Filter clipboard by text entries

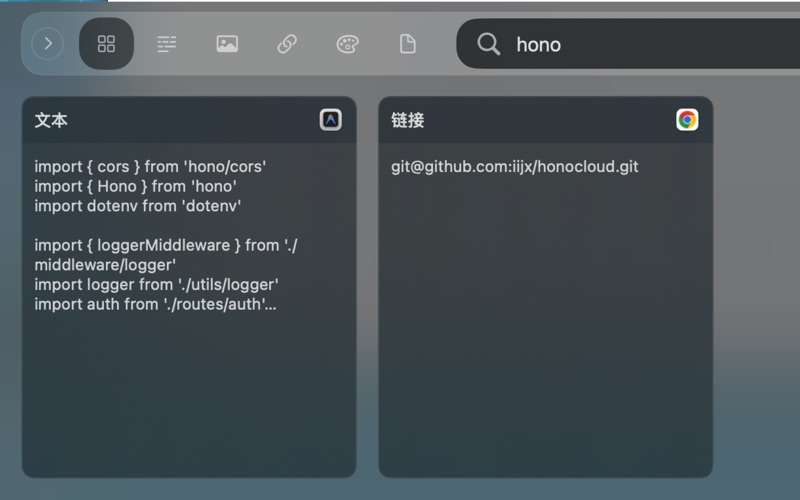coord(166,44)
